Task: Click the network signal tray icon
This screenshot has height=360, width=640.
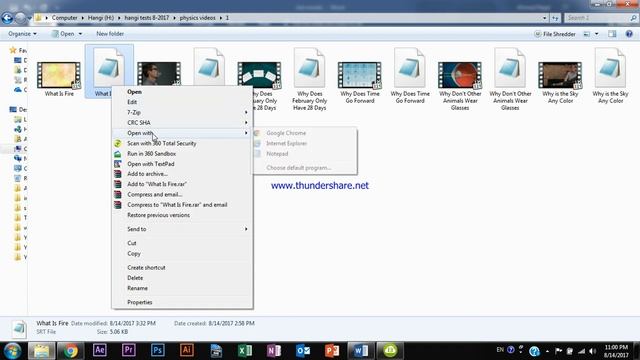Action: (x=582, y=351)
